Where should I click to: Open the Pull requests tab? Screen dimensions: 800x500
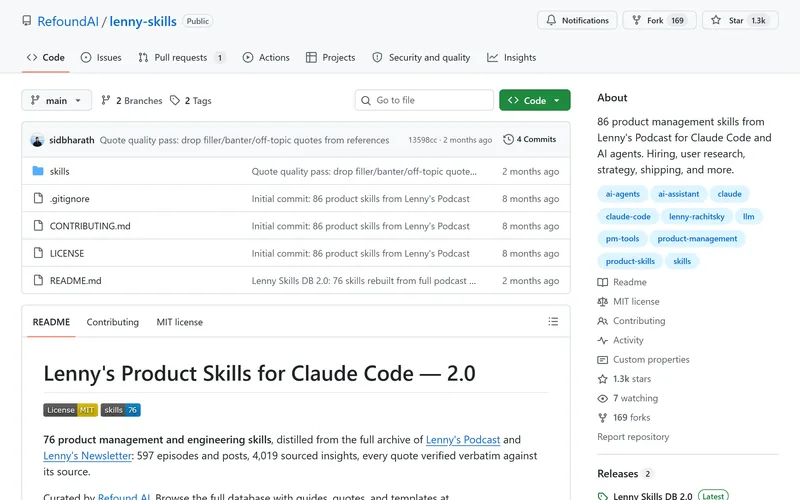click(181, 57)
